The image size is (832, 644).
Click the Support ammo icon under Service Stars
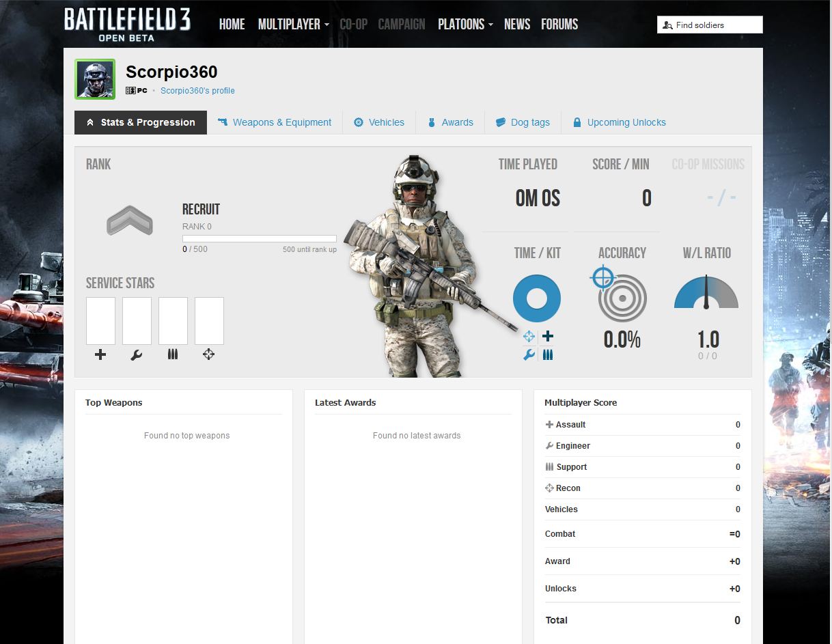(173, 354)
